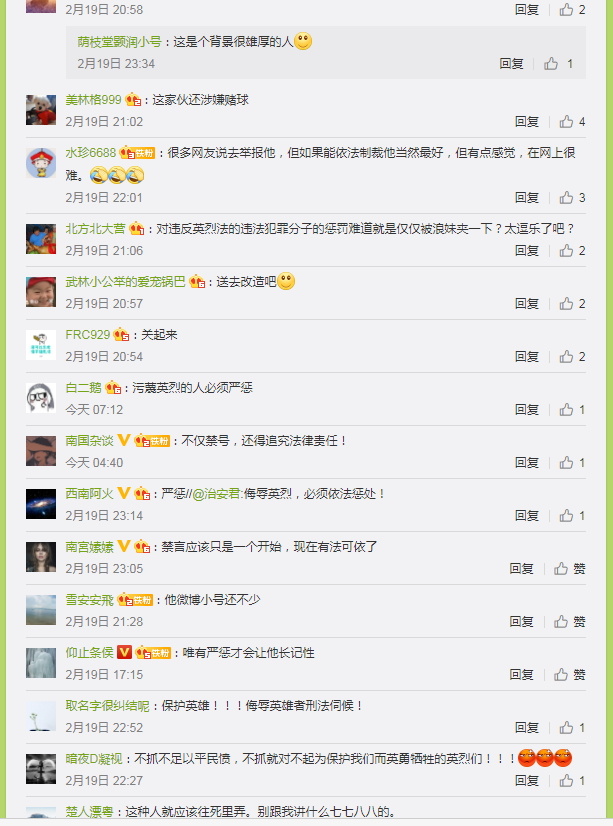
Task: Open 水珍6688's avatar thumbnail
Action: (41, 163)
